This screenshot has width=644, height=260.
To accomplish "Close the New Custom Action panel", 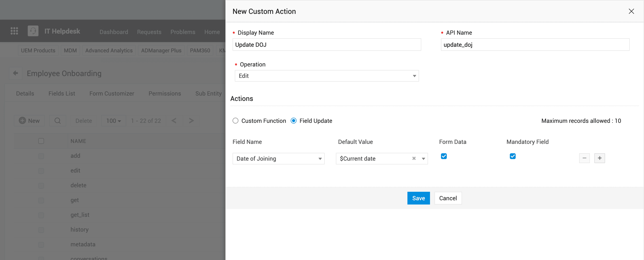I will [x=631, y=11].
